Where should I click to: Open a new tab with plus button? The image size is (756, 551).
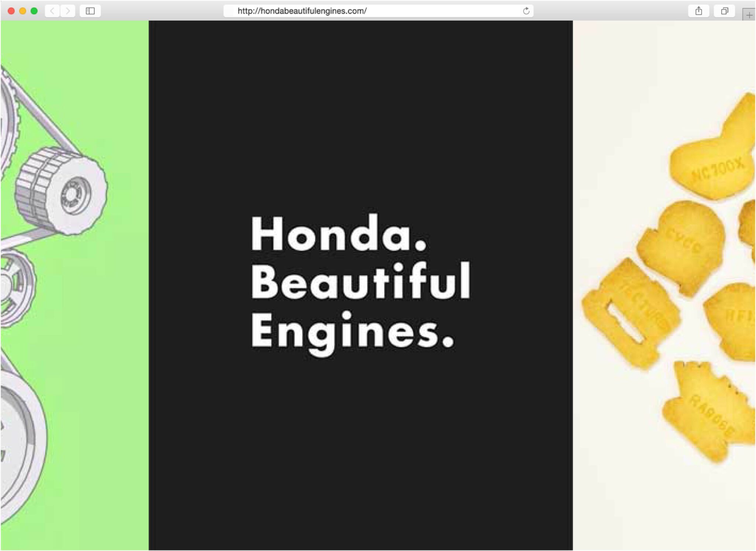tap(749, 15)
